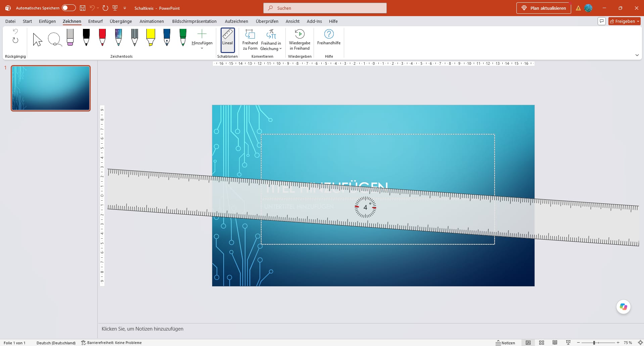Open the Add-Ins tab
644x346 pixels.
(x=314, y=21)
